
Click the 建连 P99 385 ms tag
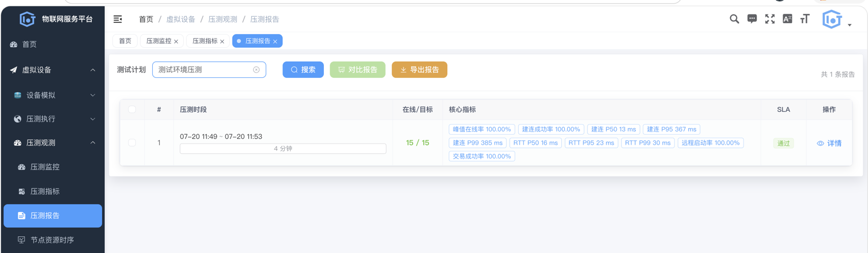pos(477,143)
